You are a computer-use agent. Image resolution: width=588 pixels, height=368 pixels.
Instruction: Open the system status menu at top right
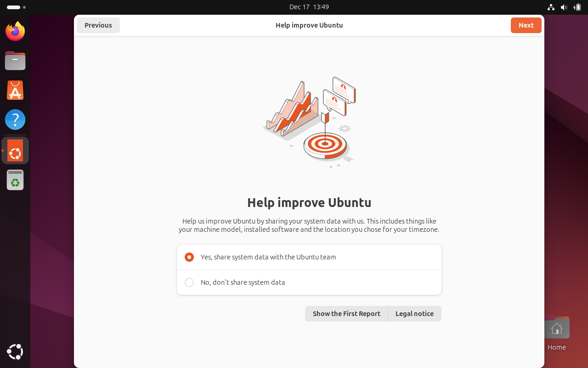[564, 7]
